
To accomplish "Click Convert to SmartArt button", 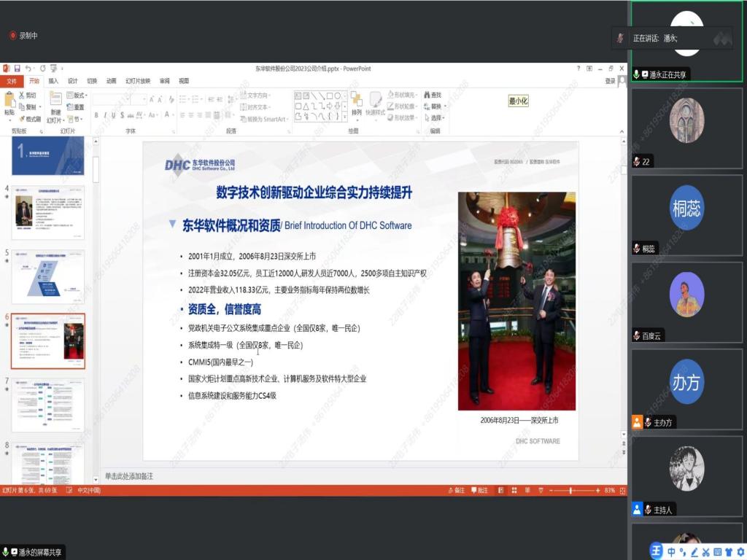I will coord(264,119).
